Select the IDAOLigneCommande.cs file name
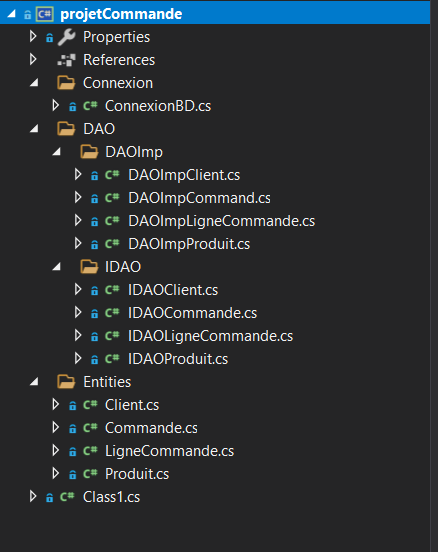The width and height of the screenshot is (438, 552). click(211, 336)
